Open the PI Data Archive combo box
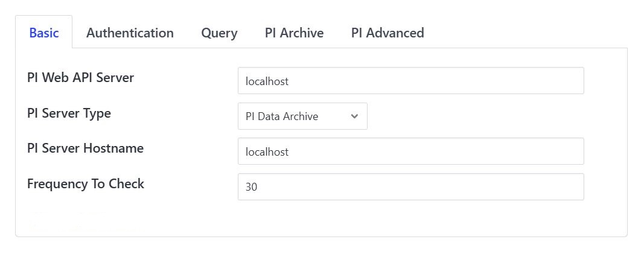The image size is (644, 254). click(302, 116)
